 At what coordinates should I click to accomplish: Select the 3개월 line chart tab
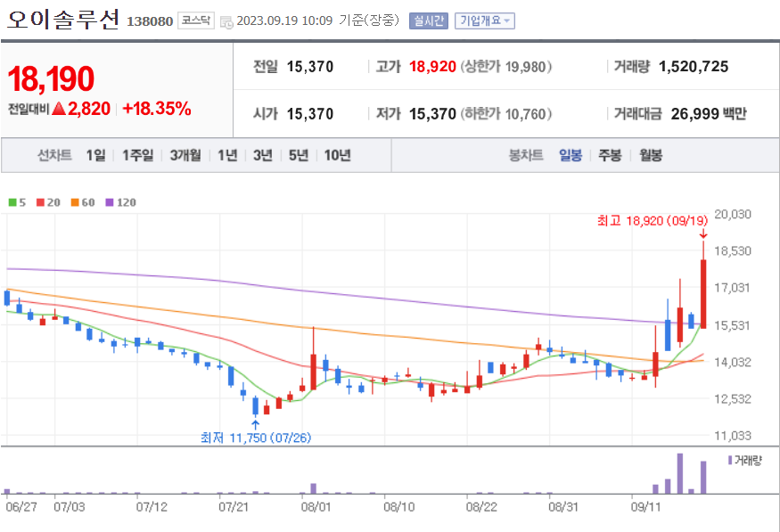coord(185,155)
